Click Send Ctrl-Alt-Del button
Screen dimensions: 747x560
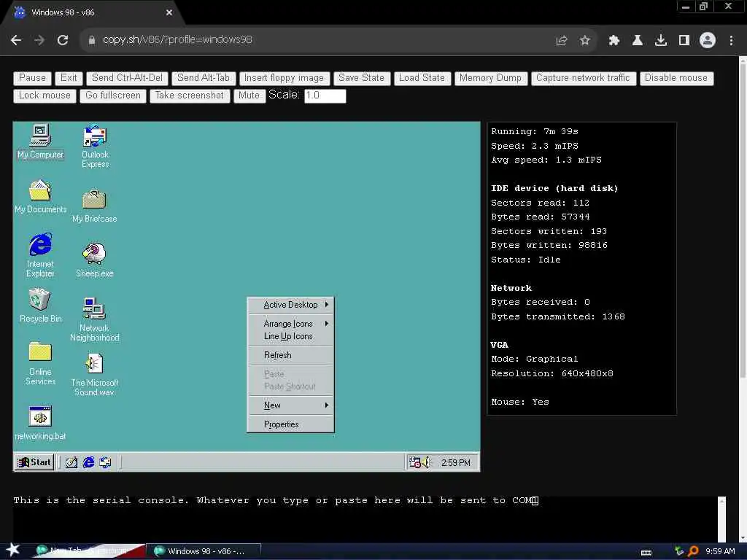[x=127, y=78]
